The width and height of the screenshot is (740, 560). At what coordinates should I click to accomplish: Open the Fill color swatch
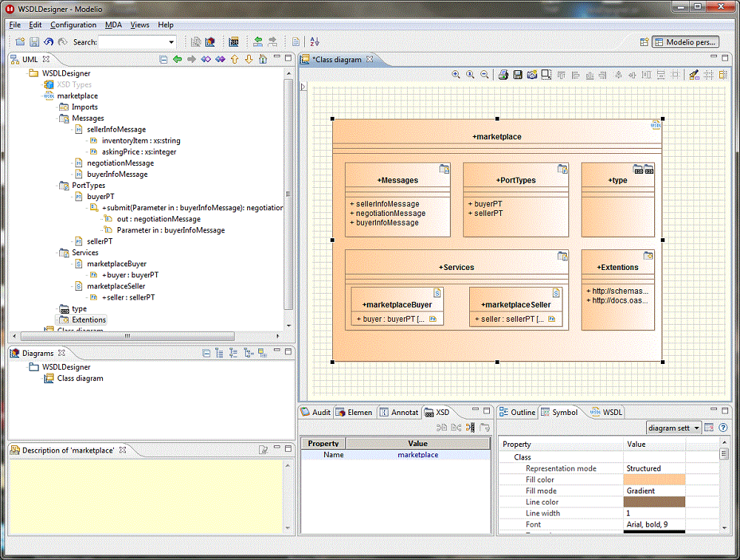coord(654,480)
